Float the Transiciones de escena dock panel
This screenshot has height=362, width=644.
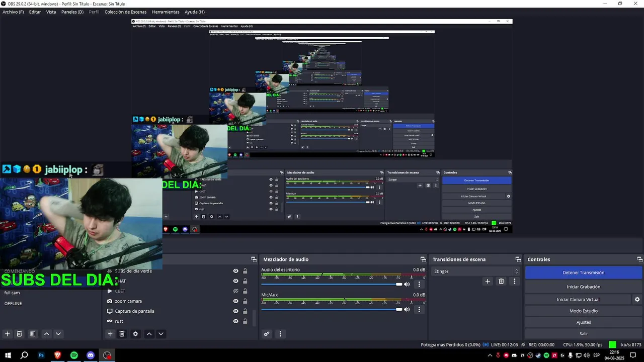click(x=518, y=259)
